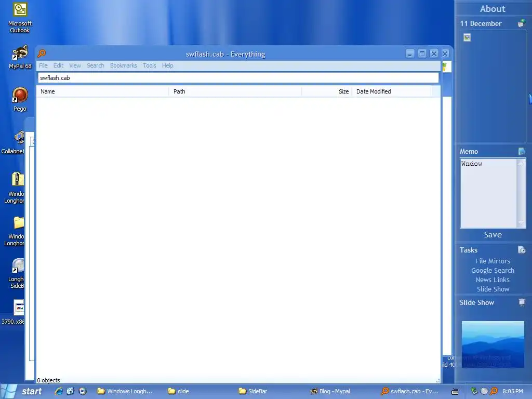Click the Outlook Express quick launch icon
532x399 pixels.
[70, 391]
